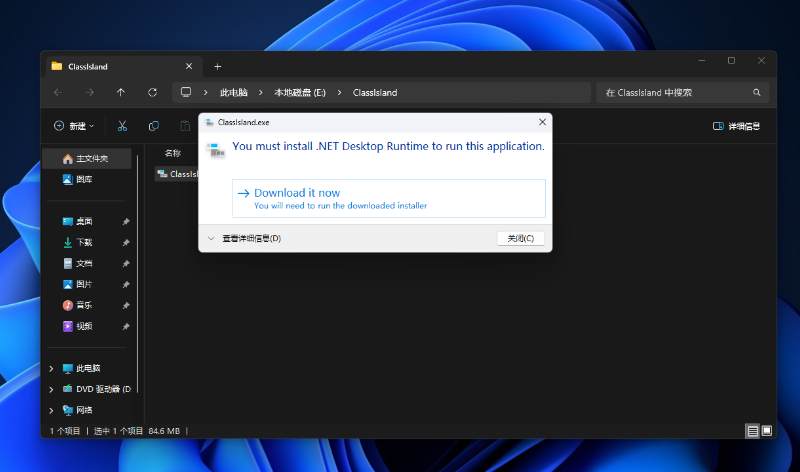
Task: Click the Download it now link
Action: pos(296,193)
